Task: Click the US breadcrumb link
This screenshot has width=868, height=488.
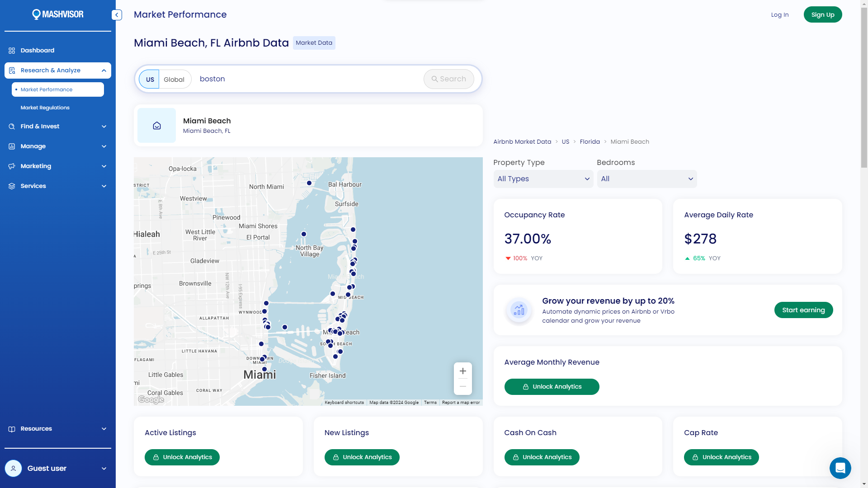Action: tap(565, 142)
